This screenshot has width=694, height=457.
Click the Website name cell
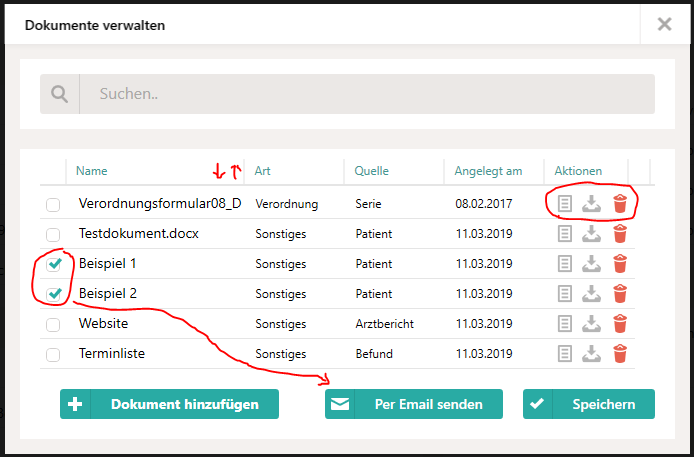pyautogui.click(x=103, y=323)
